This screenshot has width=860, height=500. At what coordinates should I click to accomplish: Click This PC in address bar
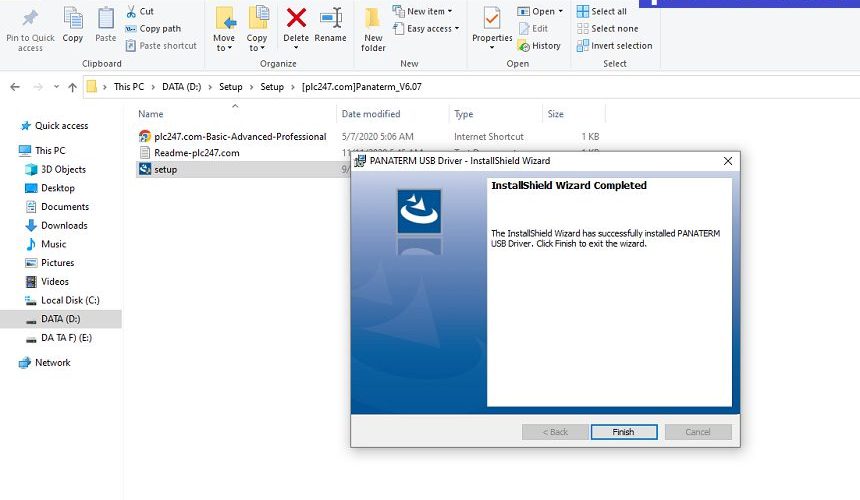pos(129,87)
